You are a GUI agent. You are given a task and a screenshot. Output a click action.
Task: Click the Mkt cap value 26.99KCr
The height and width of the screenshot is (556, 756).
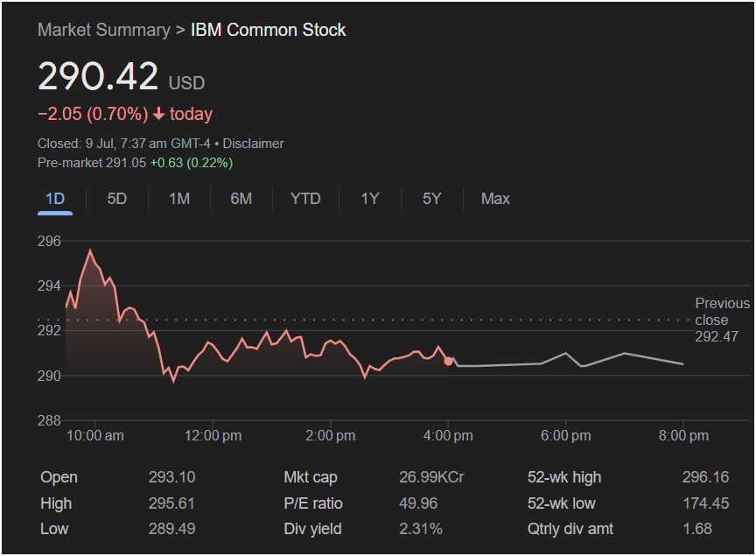point(431,477)
